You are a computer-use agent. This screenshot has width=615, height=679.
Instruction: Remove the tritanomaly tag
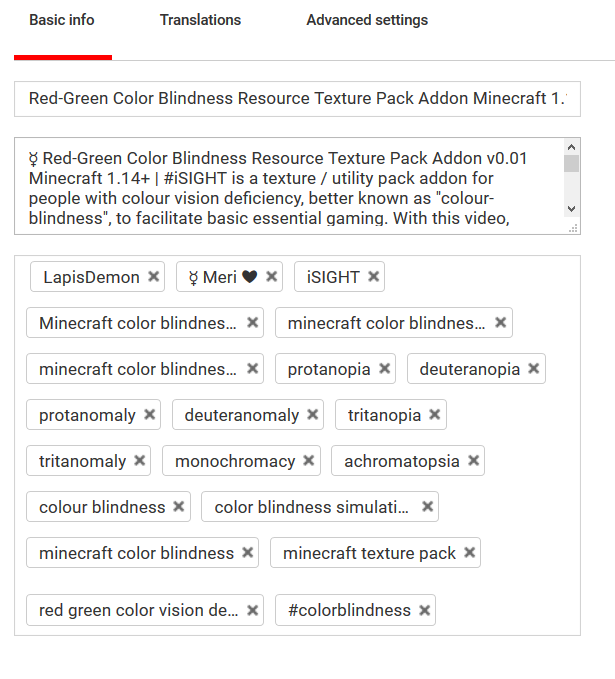(x=139, y=460)
